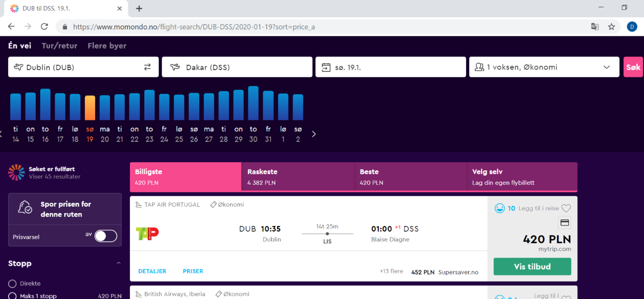The width and height of the screenshot is (644, 299).
Task: Swap origin and destination airports
Action: tap(147, 67)
